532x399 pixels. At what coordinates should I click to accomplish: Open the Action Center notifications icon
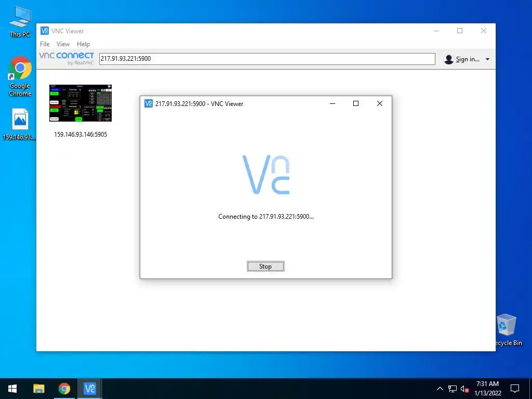click(515, 389)
